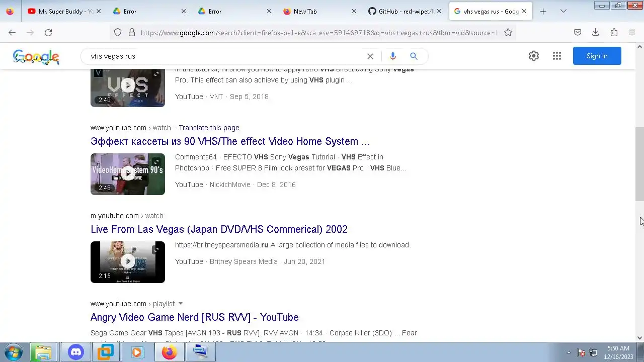
Task: Focus the URL address bar
Action: (x=319, y=32)
